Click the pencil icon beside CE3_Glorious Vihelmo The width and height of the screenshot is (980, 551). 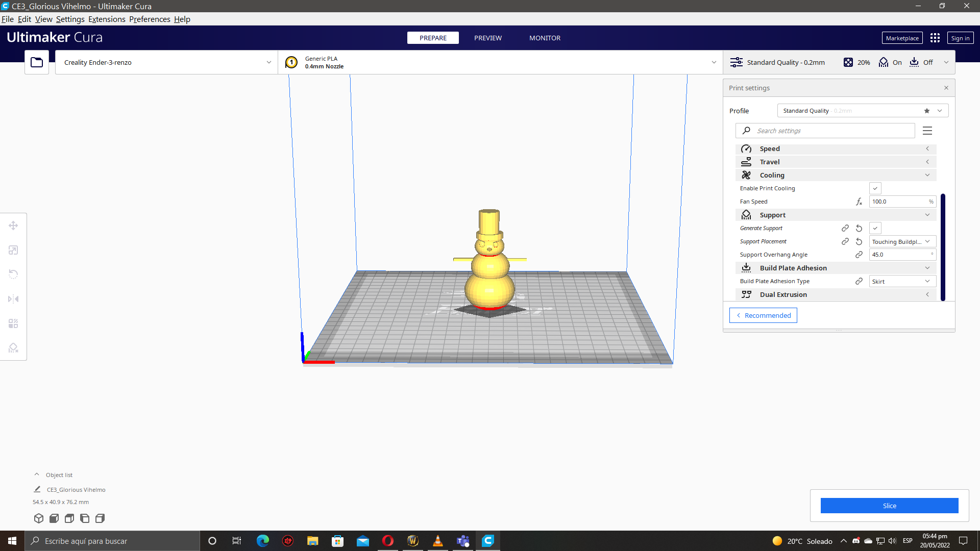click(x=37, y=489)
